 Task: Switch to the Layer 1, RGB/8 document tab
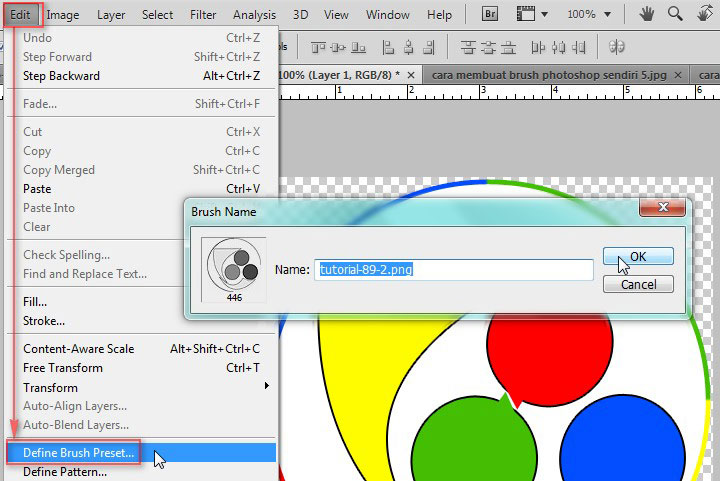coord(339,75)
